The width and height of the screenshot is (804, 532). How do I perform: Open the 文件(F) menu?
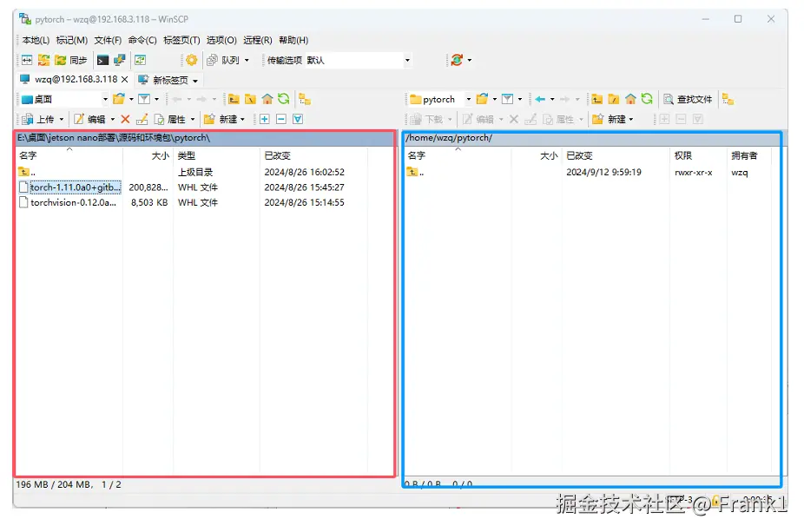click(x=108, y=40)
